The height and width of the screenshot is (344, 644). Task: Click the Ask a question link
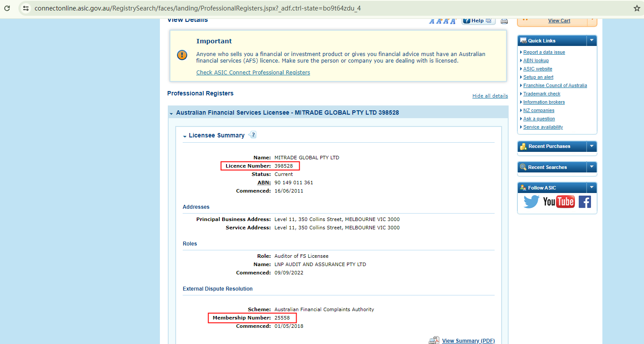click(x=539, y=119)
